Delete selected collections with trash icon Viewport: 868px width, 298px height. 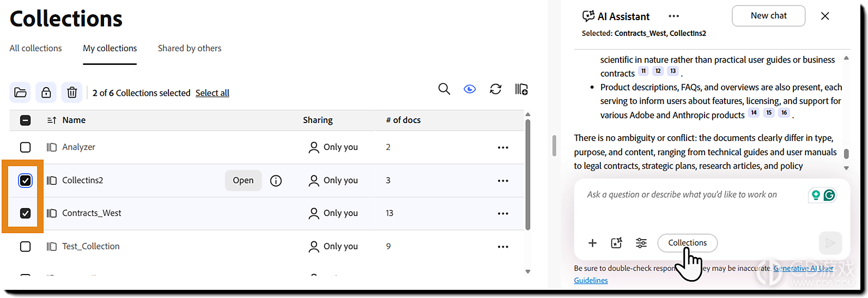(72, 93)
